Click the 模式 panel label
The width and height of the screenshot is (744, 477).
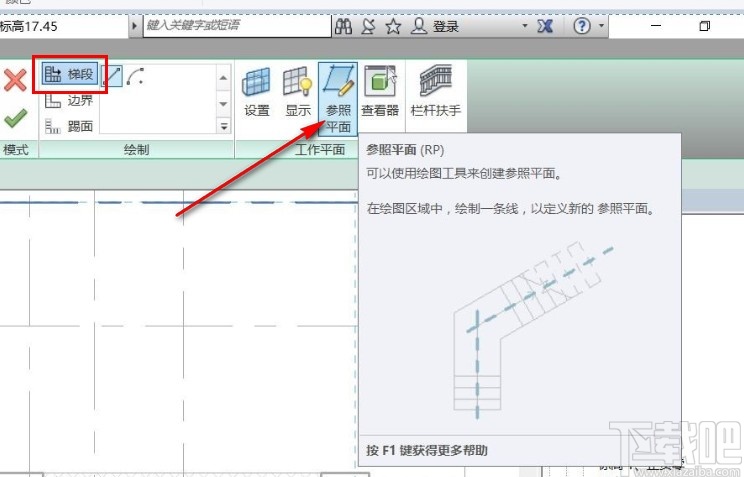tap(16, 150)
